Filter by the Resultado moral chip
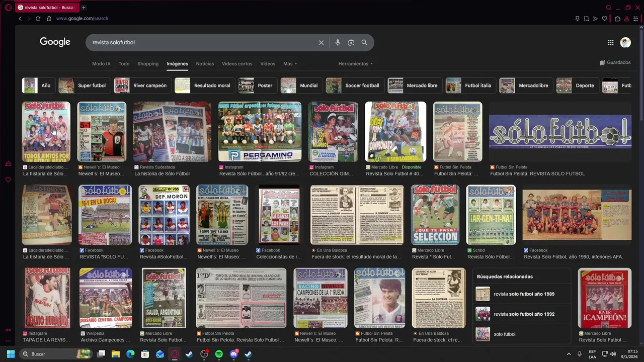Image resolution: width=644 pixels, height=362 pixels. click(x=204, y=85)
